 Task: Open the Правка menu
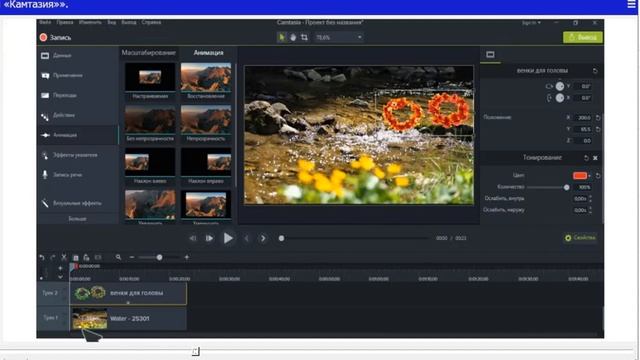click(65, 22)
